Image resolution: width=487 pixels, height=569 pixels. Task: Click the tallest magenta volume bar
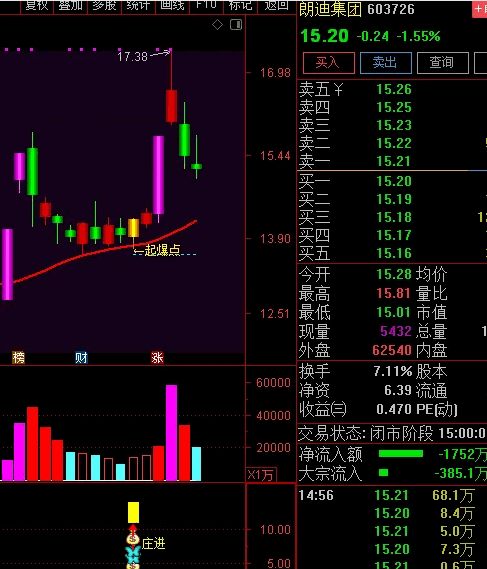pyautogui.click(x=172, y=433)
